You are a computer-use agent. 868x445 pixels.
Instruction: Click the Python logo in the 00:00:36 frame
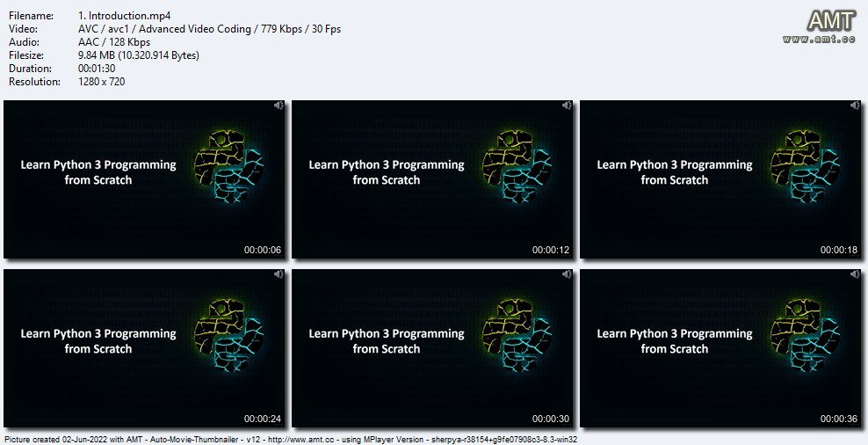[806, 335]
